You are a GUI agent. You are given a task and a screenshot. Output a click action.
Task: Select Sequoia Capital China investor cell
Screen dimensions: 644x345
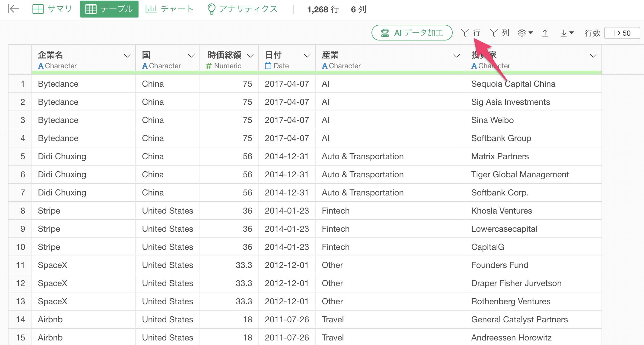(x=533, y=84)
